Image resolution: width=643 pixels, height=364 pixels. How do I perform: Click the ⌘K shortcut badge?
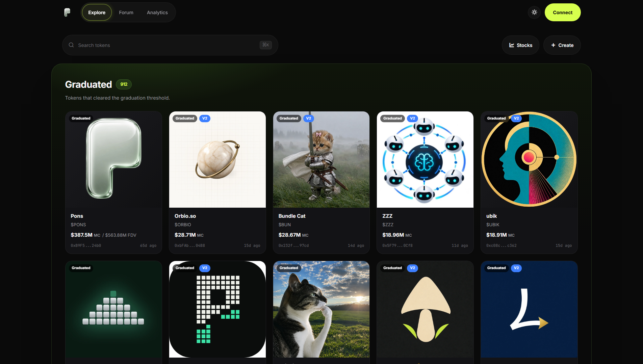click(x=266, y=45)
